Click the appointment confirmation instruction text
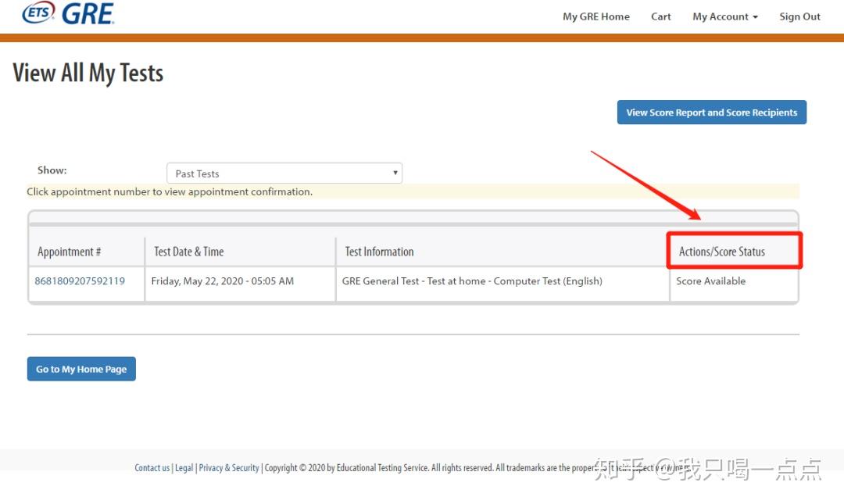The width and height of the screenshot is (844, 504). click(x=170, y=191)
